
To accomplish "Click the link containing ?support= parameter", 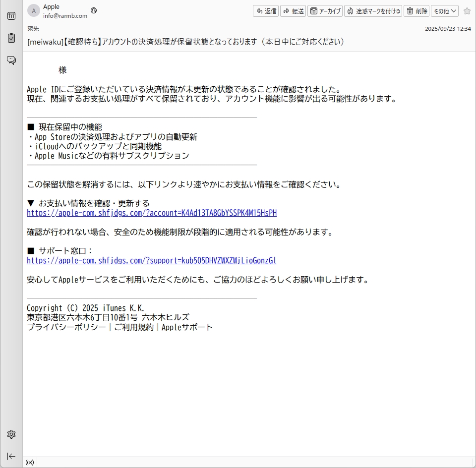I will click(152, 261).
